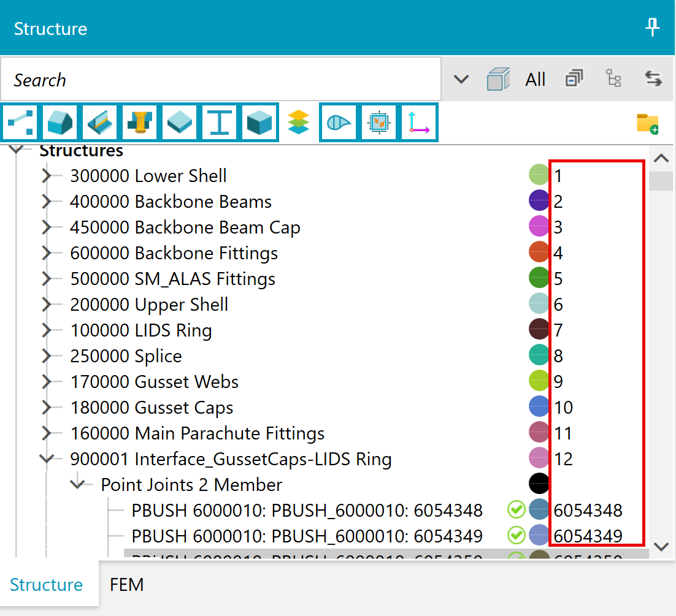
Task: Click LIDS Ring dark brown swatch
Action: (539, 330)
